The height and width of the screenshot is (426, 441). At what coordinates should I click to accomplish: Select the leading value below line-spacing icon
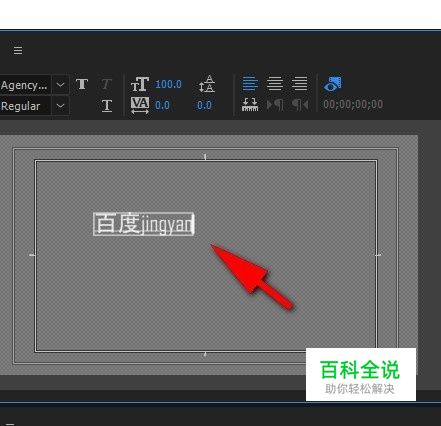point(204,105)
